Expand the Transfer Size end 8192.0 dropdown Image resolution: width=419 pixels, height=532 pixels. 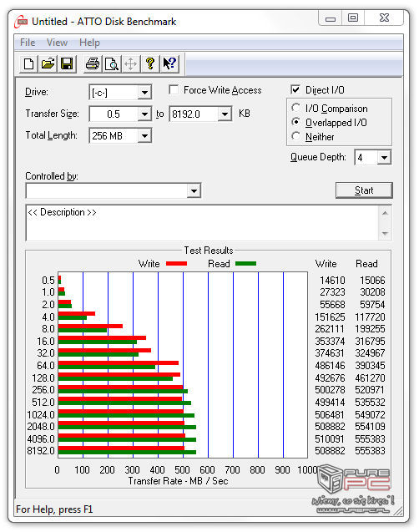225,114
